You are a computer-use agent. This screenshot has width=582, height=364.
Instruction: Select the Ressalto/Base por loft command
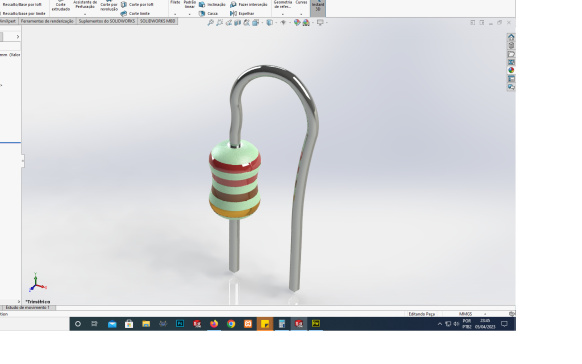pos(22,4)
